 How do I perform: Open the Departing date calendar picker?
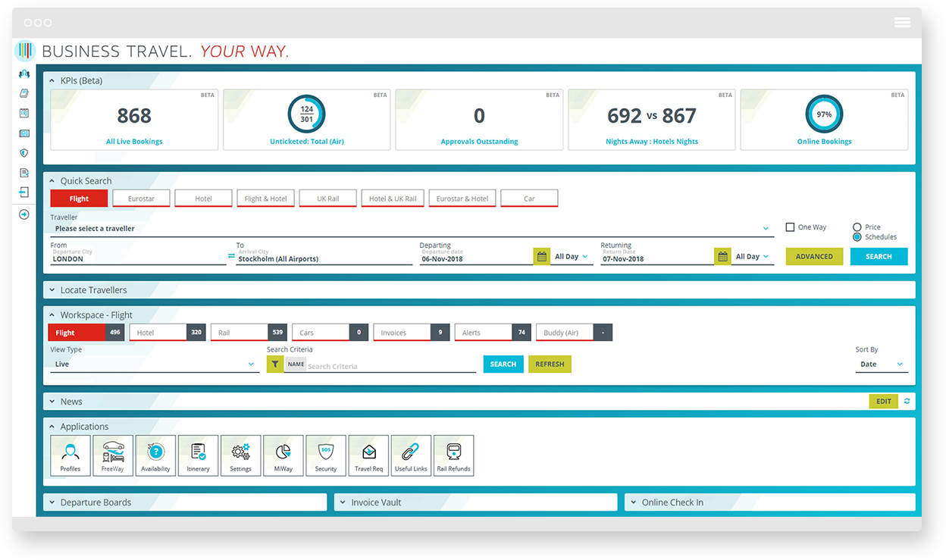click(541, 257)
